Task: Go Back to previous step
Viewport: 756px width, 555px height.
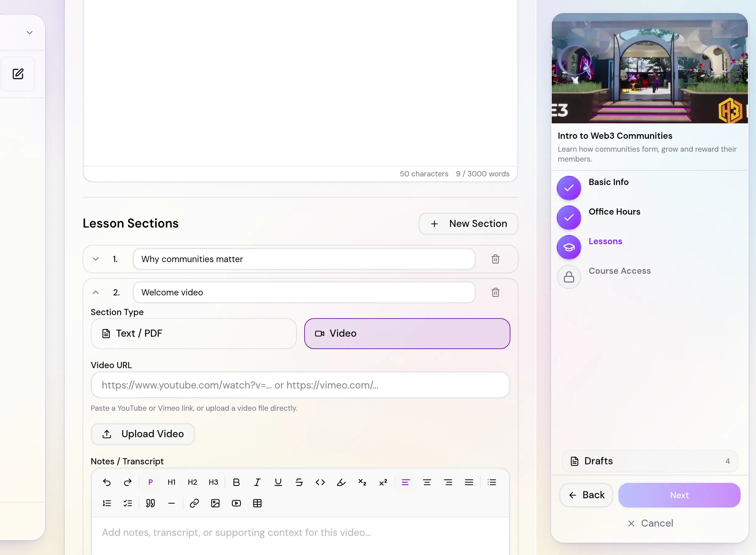Action: click(586, 495)
